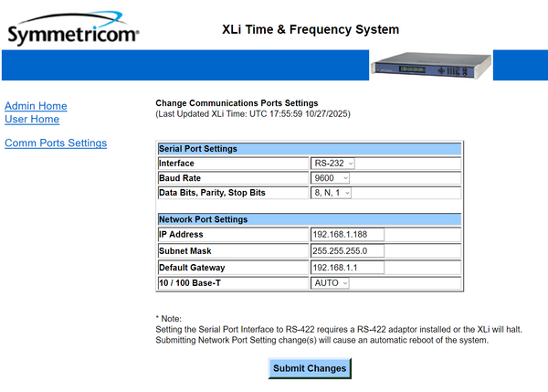Select the Default Gateway input field
This screenshot has width=548, height=392.
(347, 268)
